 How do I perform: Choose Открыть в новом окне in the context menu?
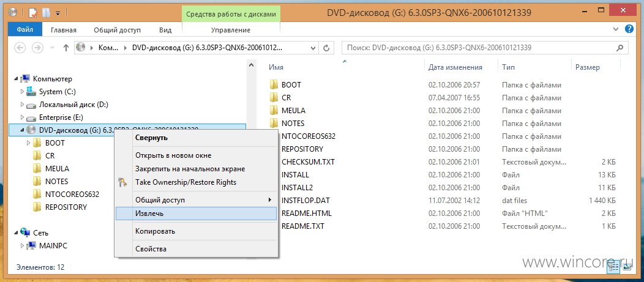(197, 155)
